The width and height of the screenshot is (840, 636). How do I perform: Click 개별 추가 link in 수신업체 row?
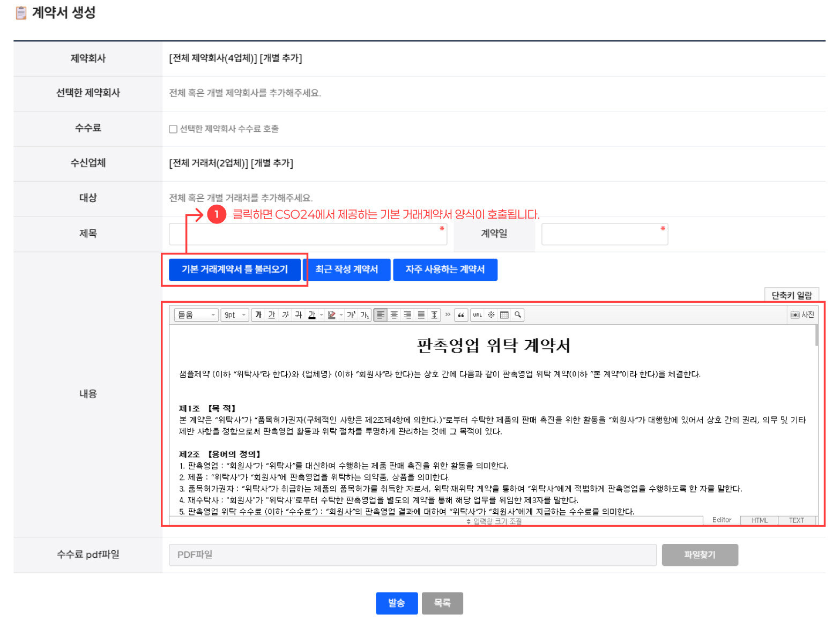click(x=272, y=163)
